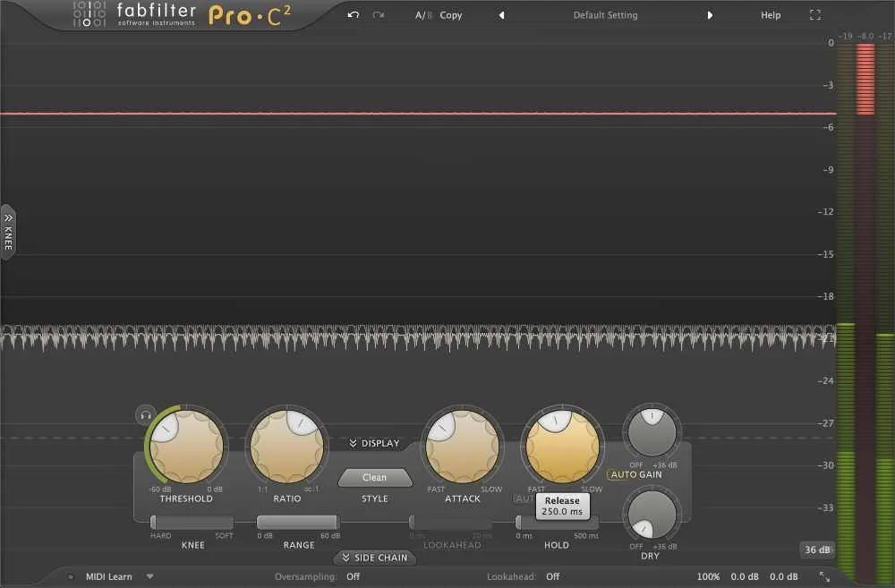Click the DRY gain knob

pos(651,515)
